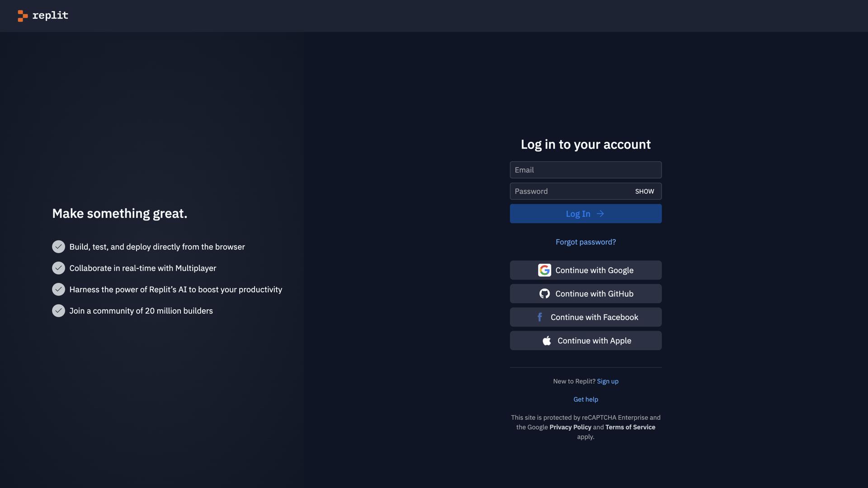The width and height of the screenshot is (868, 488).
Task: Go to the Sign up link
Action: pos(607,381)
